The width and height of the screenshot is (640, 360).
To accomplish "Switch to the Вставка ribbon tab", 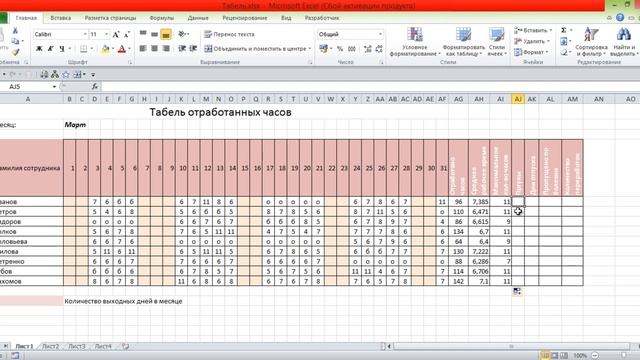I will click(60, 18).
